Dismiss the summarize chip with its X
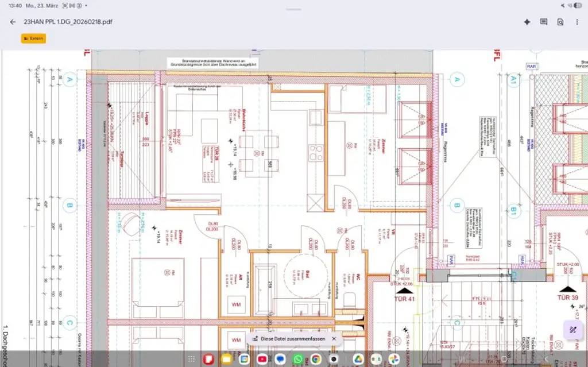 335,339
